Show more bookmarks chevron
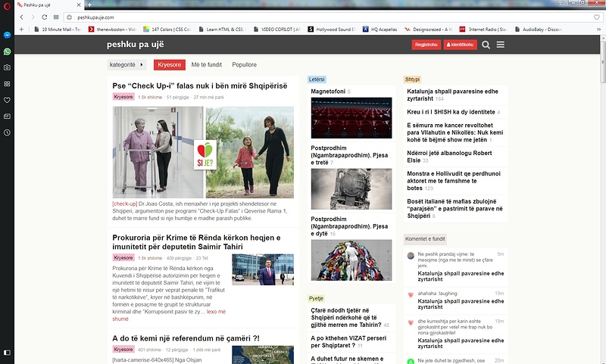 (x=599, y=29)
